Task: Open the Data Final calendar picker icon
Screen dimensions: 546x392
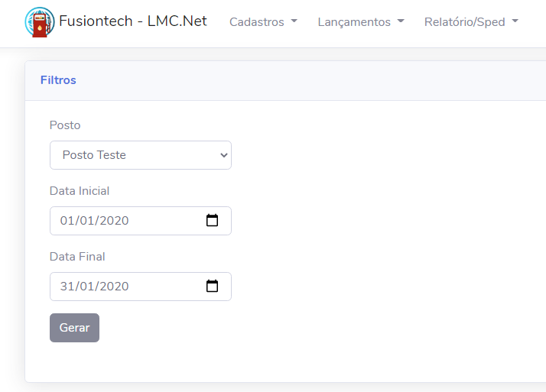Action: point(212,287)
